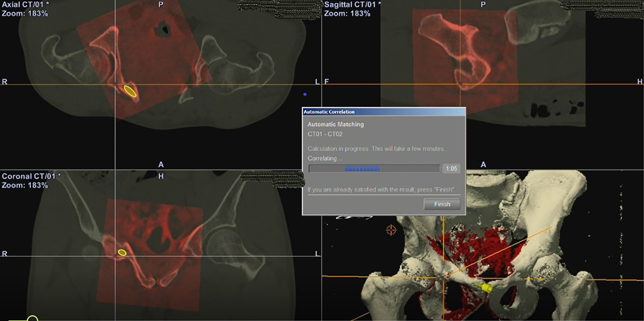
Task: Click the Coronal CT/01 view label
Action: click(x=31, y=176)
